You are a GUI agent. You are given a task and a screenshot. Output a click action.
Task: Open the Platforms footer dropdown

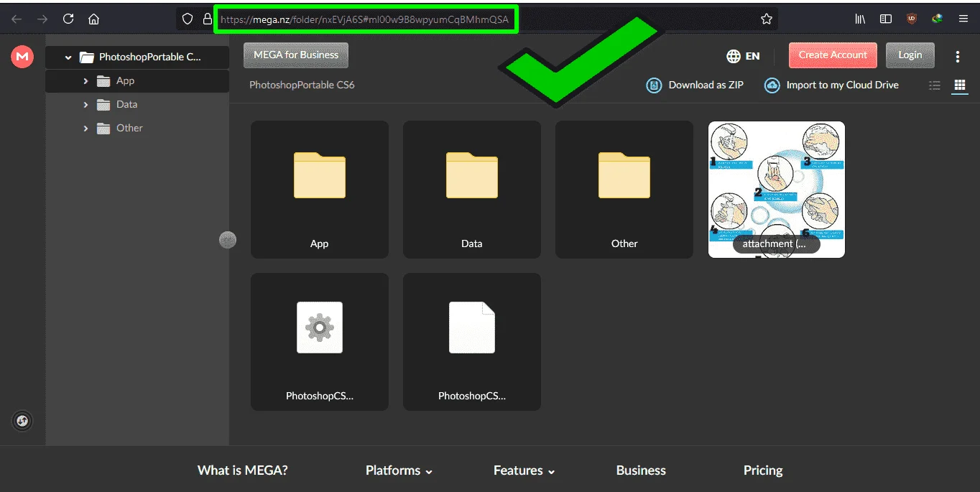tap(399, 470)
